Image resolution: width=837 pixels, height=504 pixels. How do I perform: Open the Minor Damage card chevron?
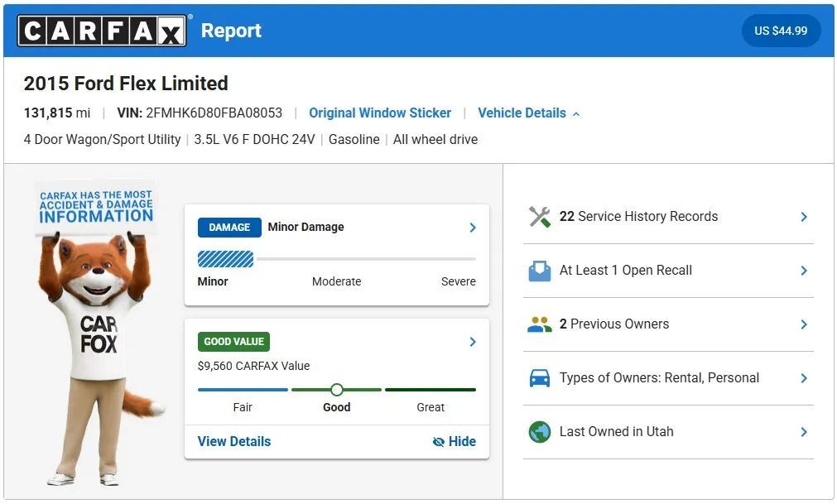point(473,228)
